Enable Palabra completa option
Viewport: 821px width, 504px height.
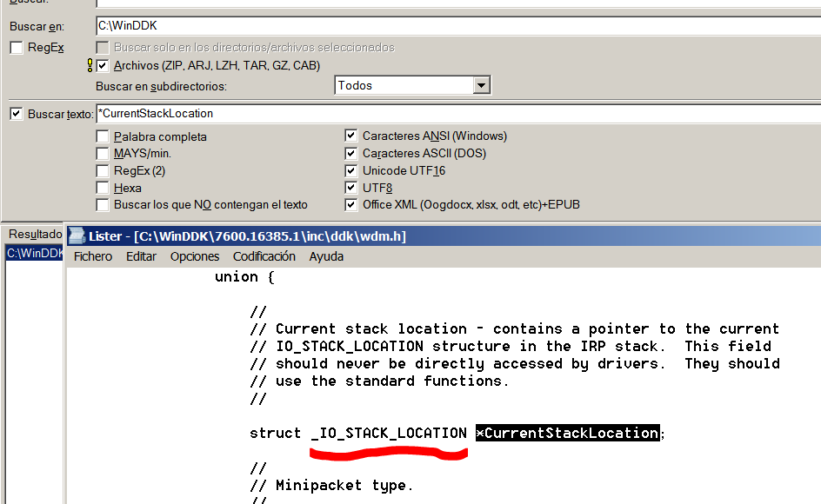point(103,136)
